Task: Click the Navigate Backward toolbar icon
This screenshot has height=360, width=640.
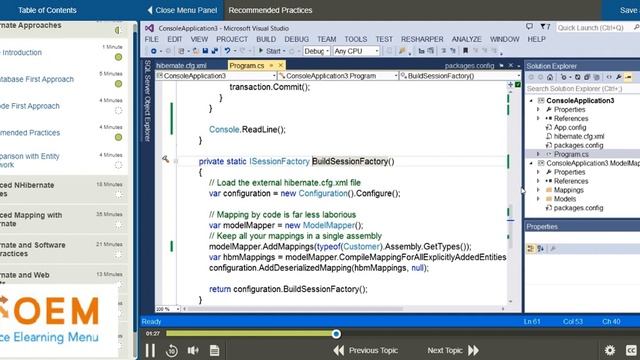Action: [153, 51]
